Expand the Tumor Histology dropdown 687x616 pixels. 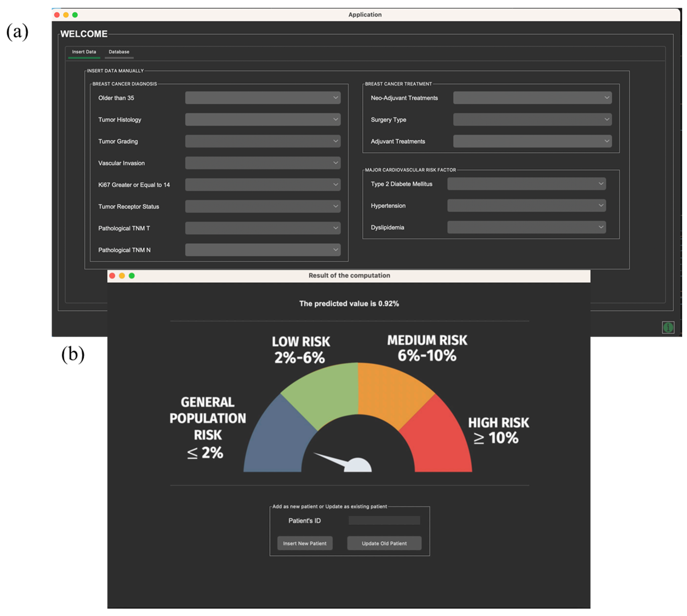coord(262,120)
